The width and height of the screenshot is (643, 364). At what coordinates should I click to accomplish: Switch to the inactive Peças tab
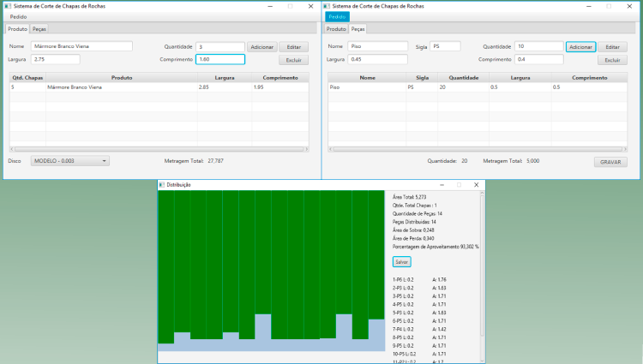point(39,29)
